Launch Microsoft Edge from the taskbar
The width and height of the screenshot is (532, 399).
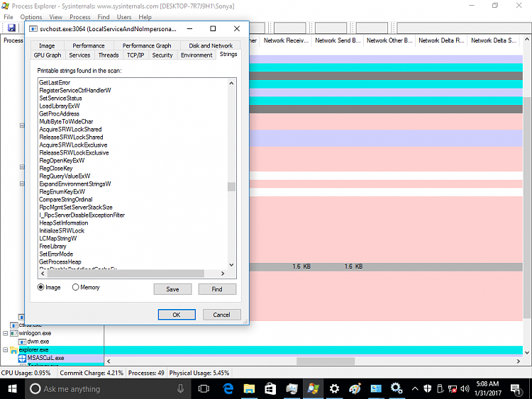pyautogui.click(x=228, y=389)
